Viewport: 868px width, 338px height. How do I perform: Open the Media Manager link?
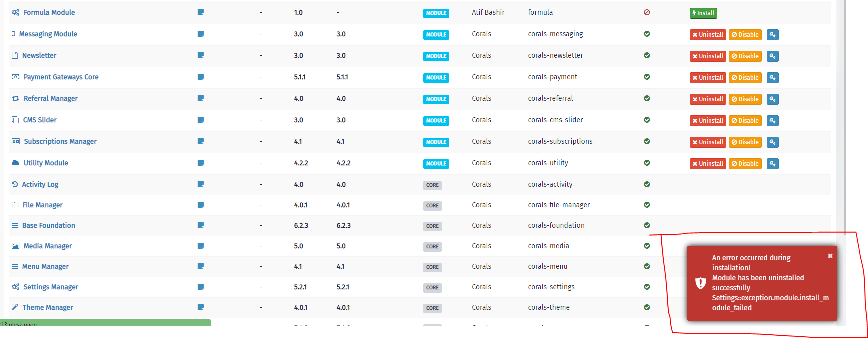(48, 246)
